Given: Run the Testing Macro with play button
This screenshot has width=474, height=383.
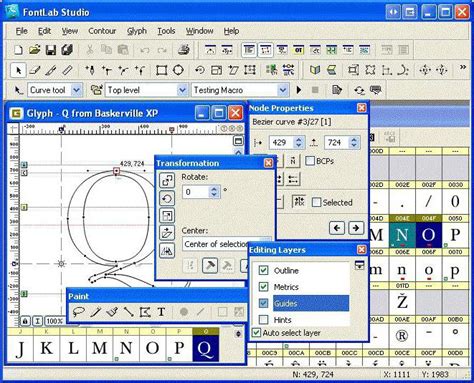Looking at the screenshot, I should tap(299, 90).
